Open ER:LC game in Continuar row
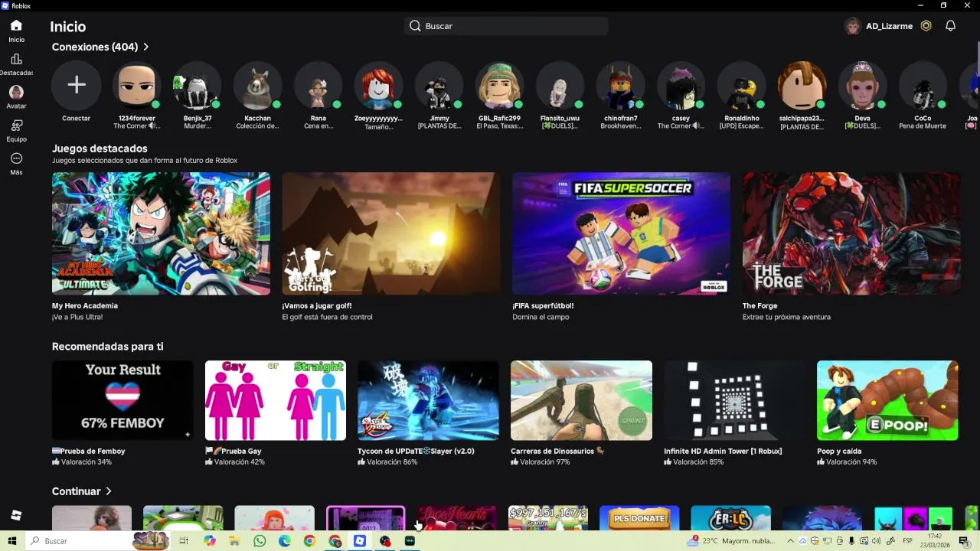The height and width of the screenshot is (551, 980). point(730,518)
